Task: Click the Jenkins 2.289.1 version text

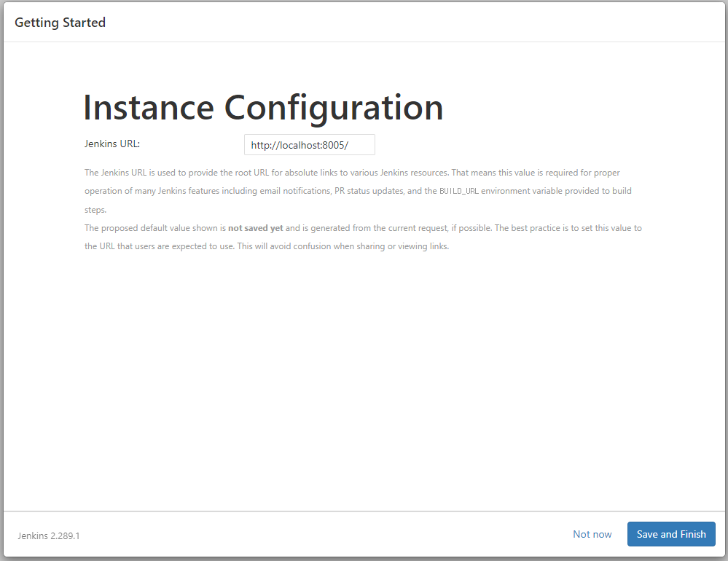Action: pos(49,536)
